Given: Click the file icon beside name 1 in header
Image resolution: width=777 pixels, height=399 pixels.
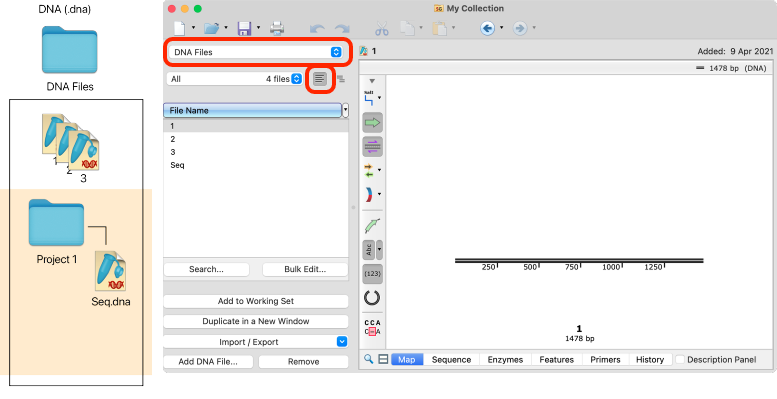Looking at the screenshot, I should (364, 51).
